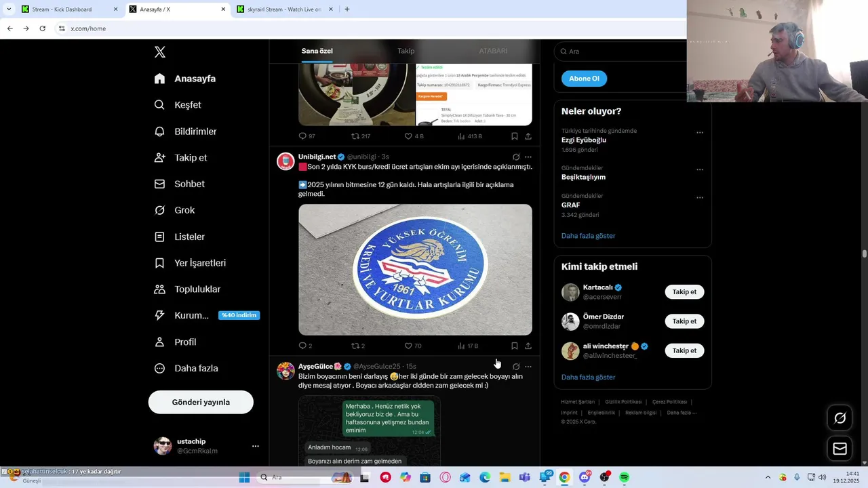The image size is (868, 488).
Task: Open browser tab search dropdown
Action: (8, 9)
